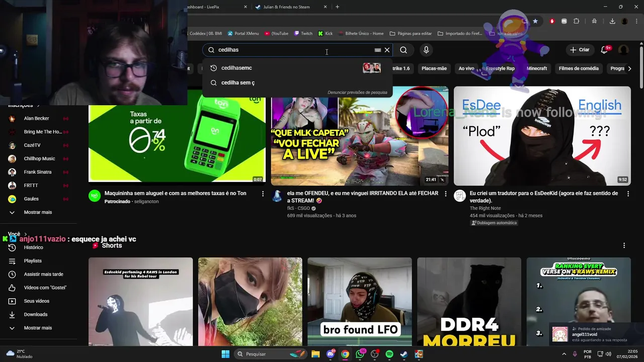The image size is (644, 362).
Task: Open the Páginas para editar bookmark folder
Action: [x=411, y=34]
